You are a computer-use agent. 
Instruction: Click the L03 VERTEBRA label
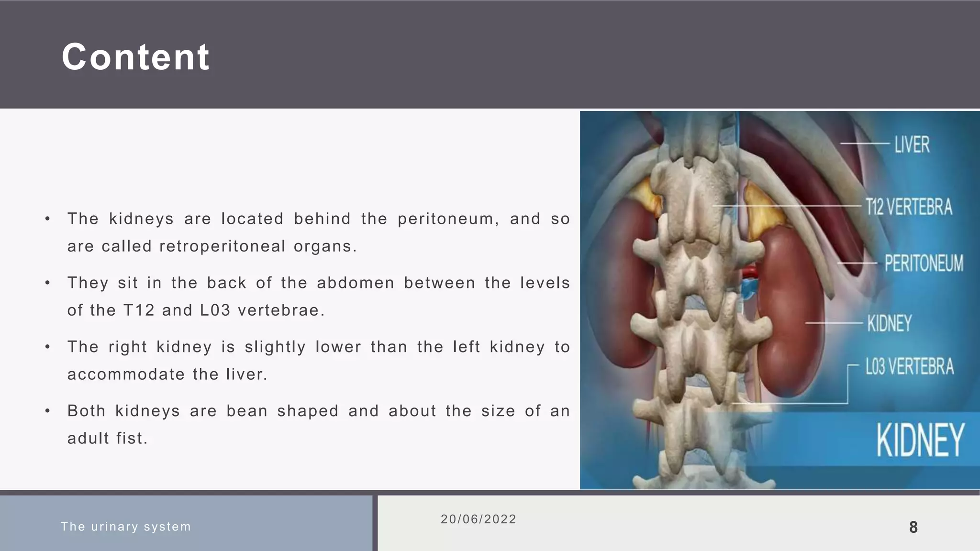pyautogui.click(x=910, y=367)
